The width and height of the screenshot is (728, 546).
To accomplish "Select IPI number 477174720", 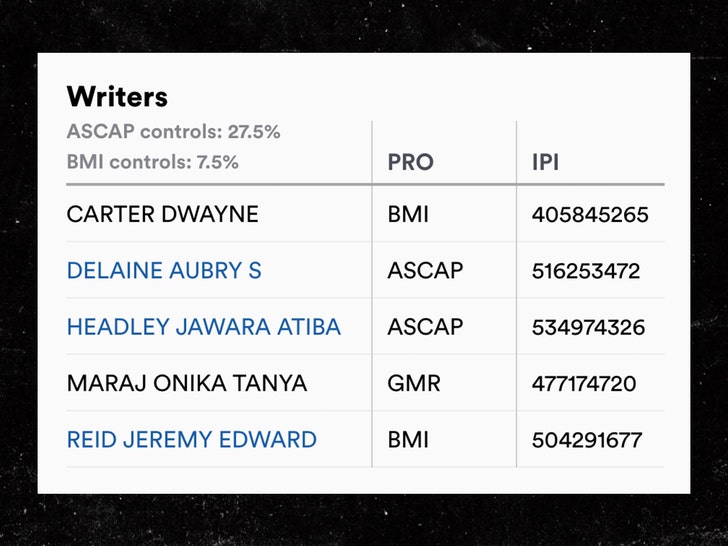I will point(584,384).
